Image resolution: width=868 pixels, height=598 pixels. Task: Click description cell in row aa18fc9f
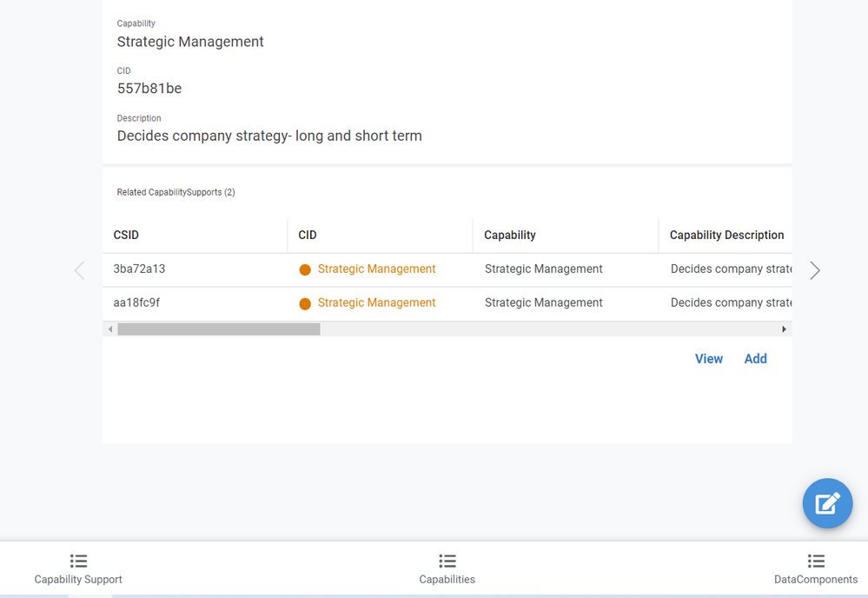tap(726, 303)
